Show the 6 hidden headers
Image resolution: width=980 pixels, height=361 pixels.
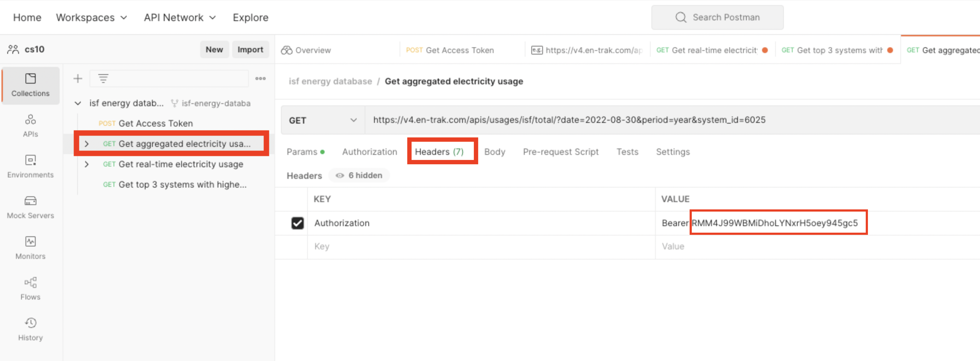pos(359,175)
